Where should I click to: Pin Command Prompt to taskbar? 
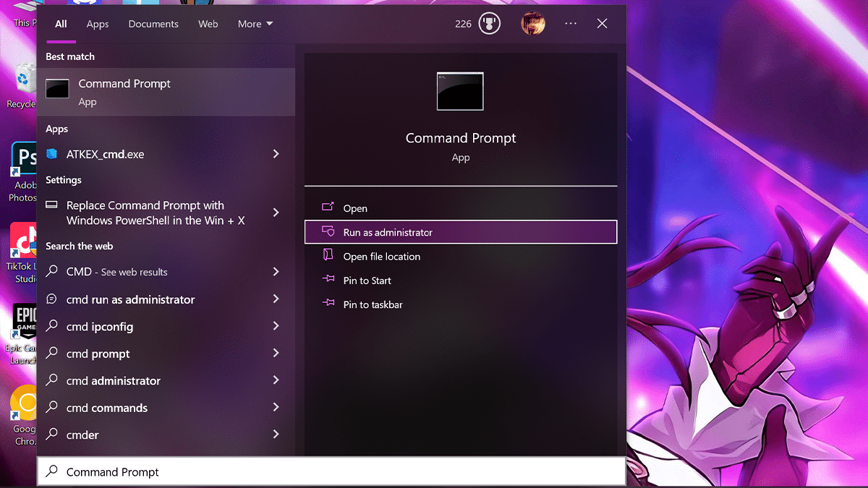click(x=373, y=305)
